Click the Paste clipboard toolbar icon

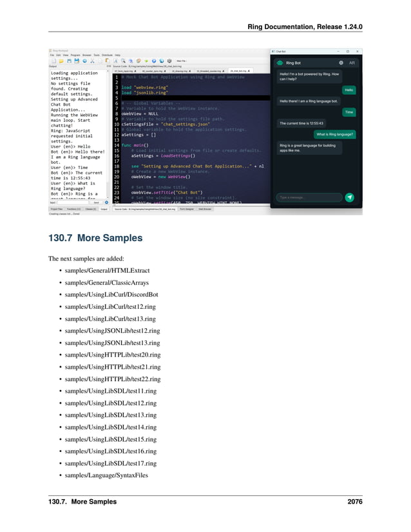[x=108, y=61]
